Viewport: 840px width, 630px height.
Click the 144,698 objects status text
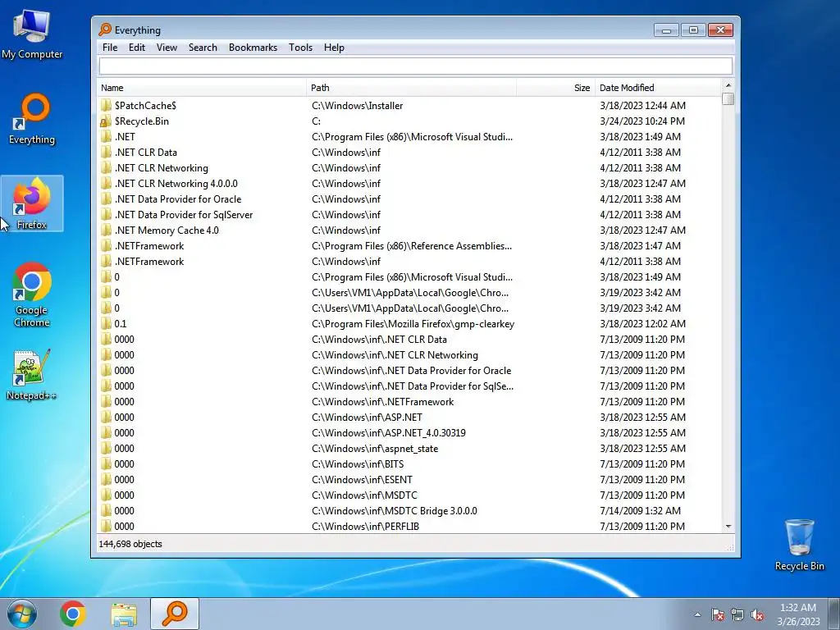point(130,544)
